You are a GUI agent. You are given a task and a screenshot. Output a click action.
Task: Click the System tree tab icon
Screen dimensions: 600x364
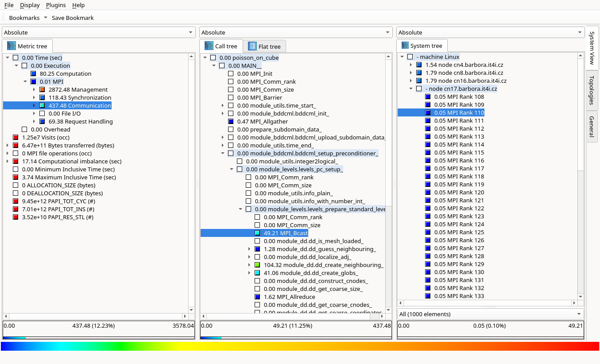pos(405,46)
